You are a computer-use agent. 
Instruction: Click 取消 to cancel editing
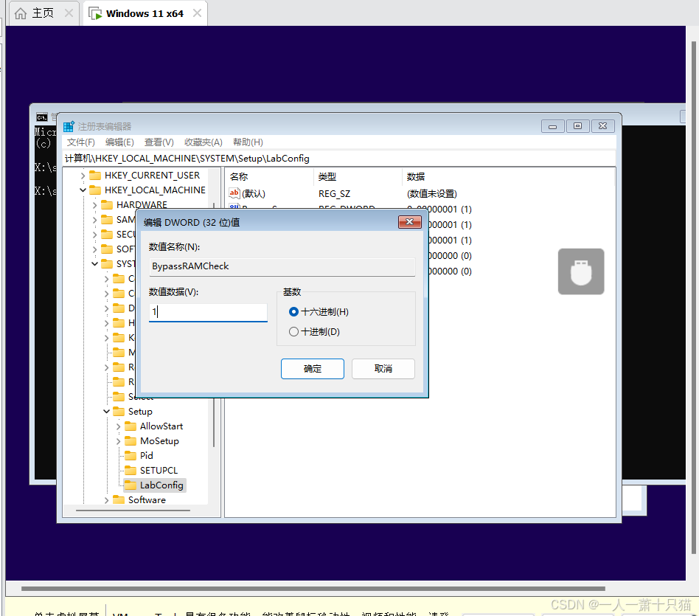(383, 369)
